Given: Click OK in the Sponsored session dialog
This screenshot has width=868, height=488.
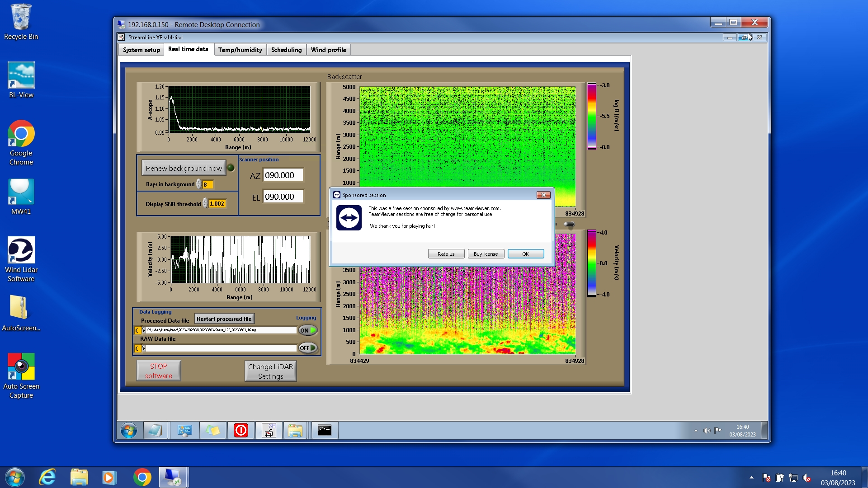Looking at the screenshot, I should click(x=525, y=254).
